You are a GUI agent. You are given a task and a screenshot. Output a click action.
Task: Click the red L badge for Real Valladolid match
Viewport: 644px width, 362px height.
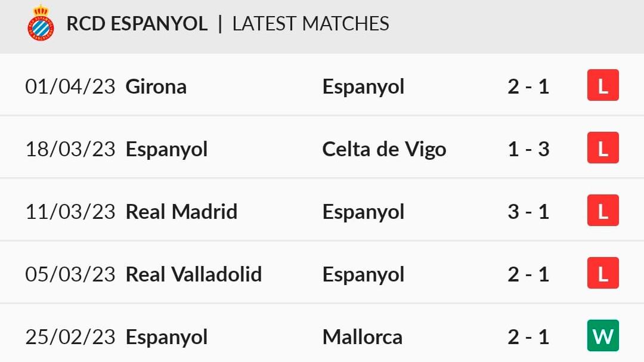coord(603,273)
